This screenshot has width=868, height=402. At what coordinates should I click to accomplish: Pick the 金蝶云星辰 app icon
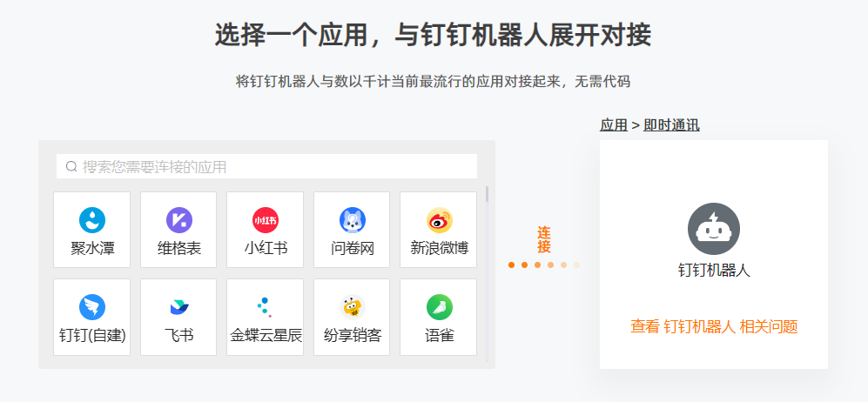pyautogui.click(x=266, y=306)
